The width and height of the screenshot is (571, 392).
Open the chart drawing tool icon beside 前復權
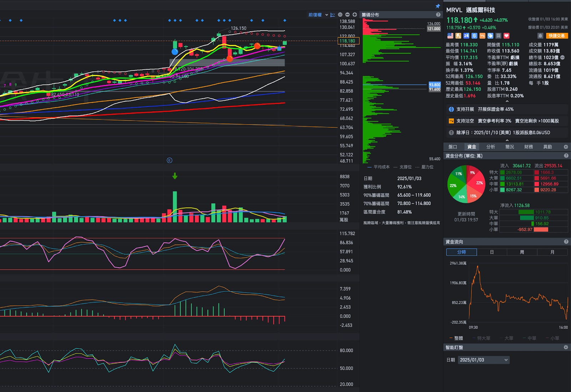click(x=333, y=15)
